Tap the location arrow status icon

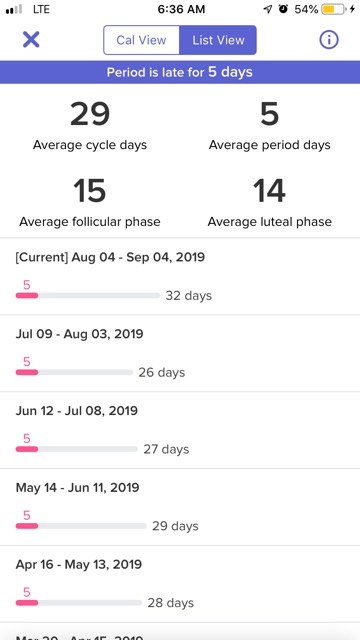pyautogui.click(x=268, y=9)
